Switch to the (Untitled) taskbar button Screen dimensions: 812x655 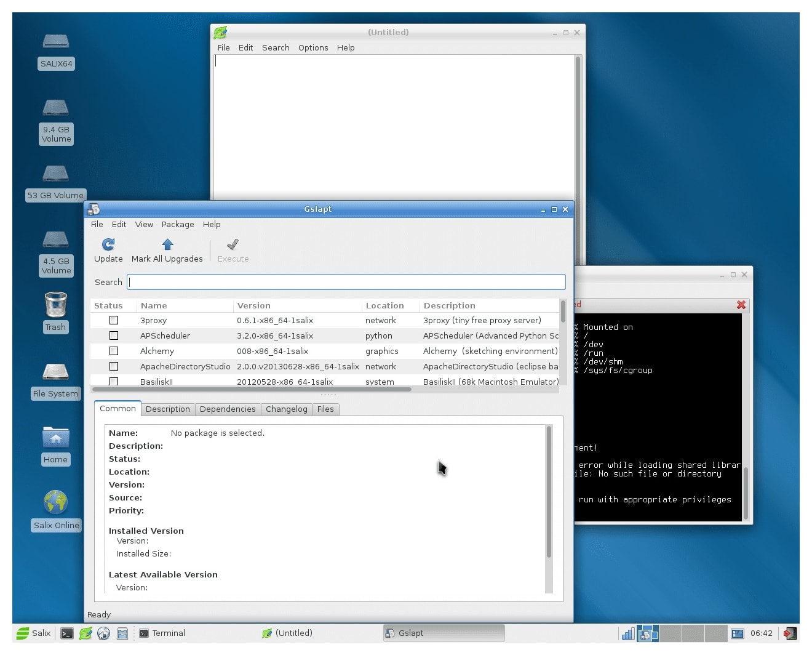coord(320,633)
